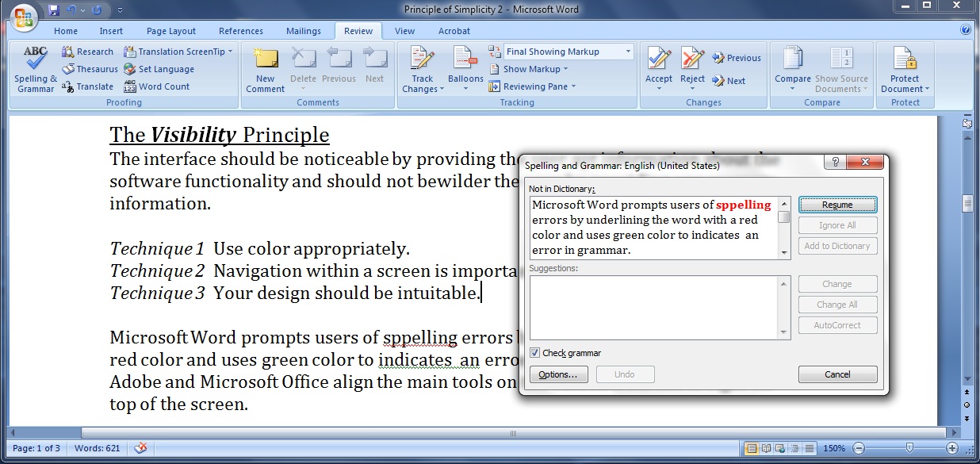The height and width of the screenshot is (464, 980).
Task: Switch to Print Layout view in status bar
Action: click(751, 448)
